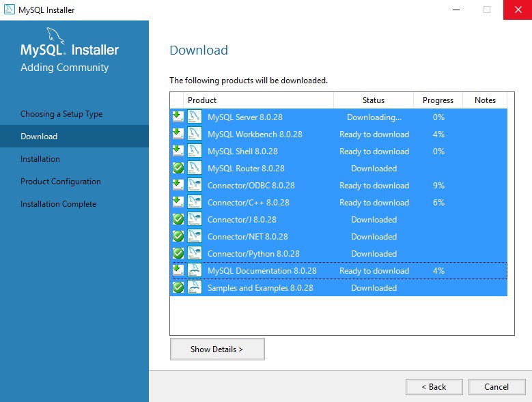The image size is (532, 402).
Task: Click the product icon for Samples and Examples
Action: [195, 287]
